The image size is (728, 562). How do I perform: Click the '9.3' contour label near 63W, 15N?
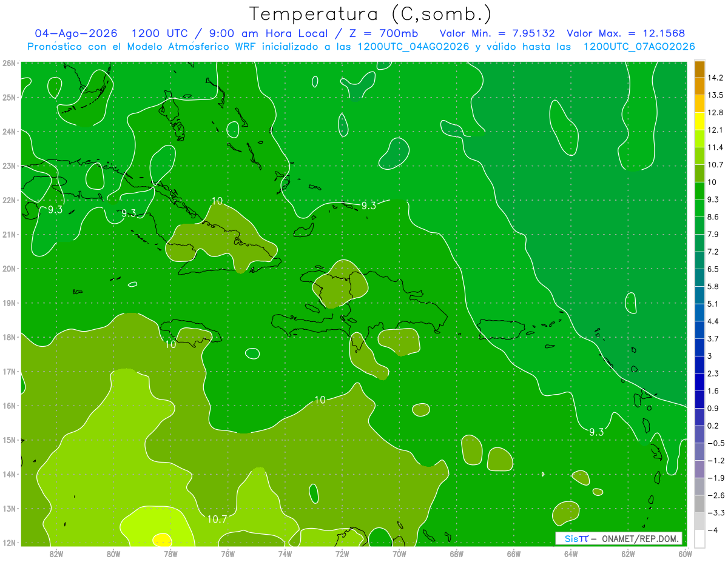pos(596,432)
